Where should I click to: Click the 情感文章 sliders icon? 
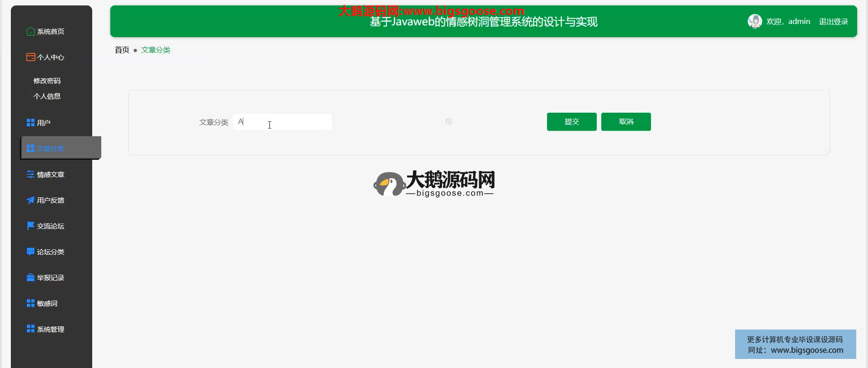pos(30,174)
